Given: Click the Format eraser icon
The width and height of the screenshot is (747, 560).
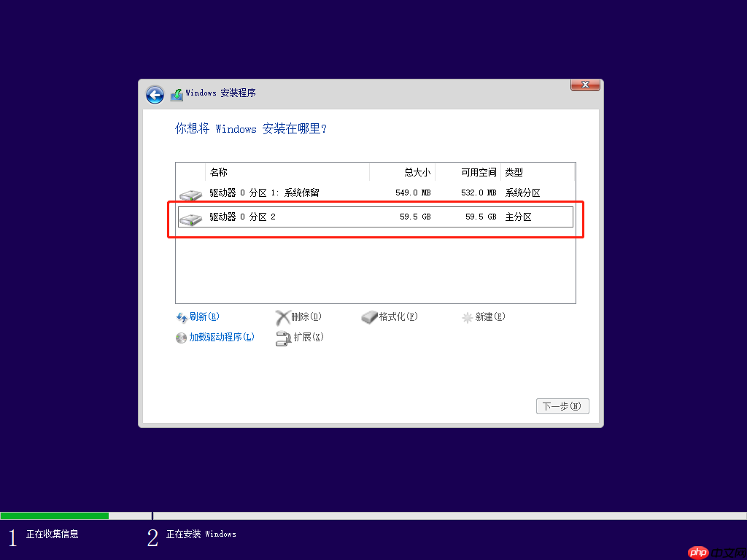Looking at the screenshot, I should click(369, 316).
